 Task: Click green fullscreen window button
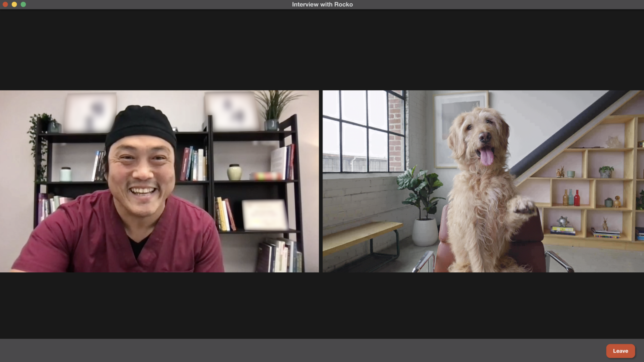click(23, 4)
